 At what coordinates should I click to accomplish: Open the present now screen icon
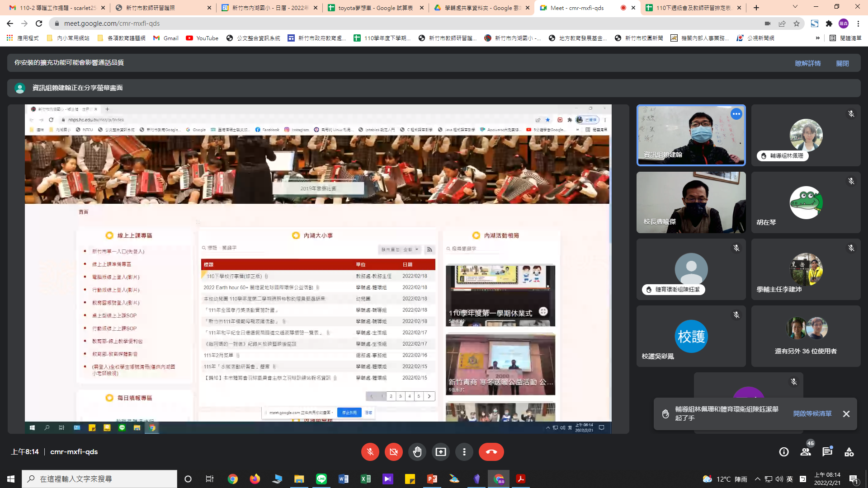(441, 452)
